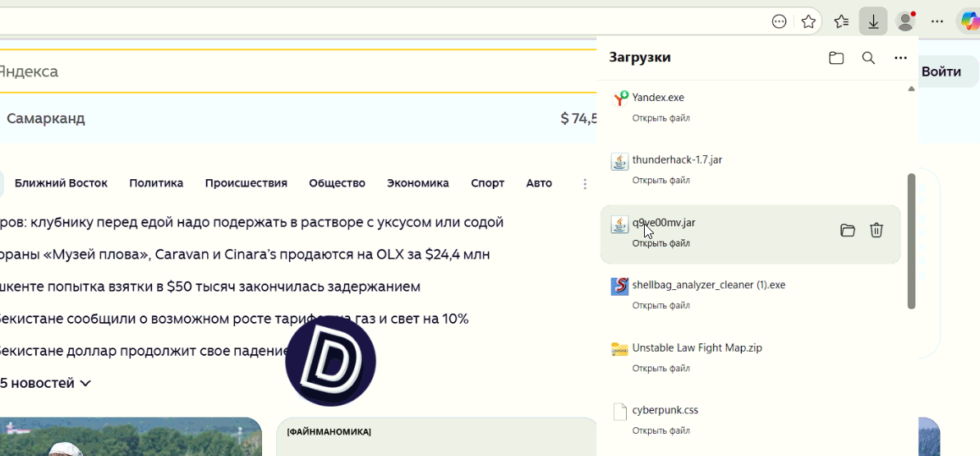
Task: Open the тарифов на газ headline
Action: pyautogui.click(x=234, y=319)
